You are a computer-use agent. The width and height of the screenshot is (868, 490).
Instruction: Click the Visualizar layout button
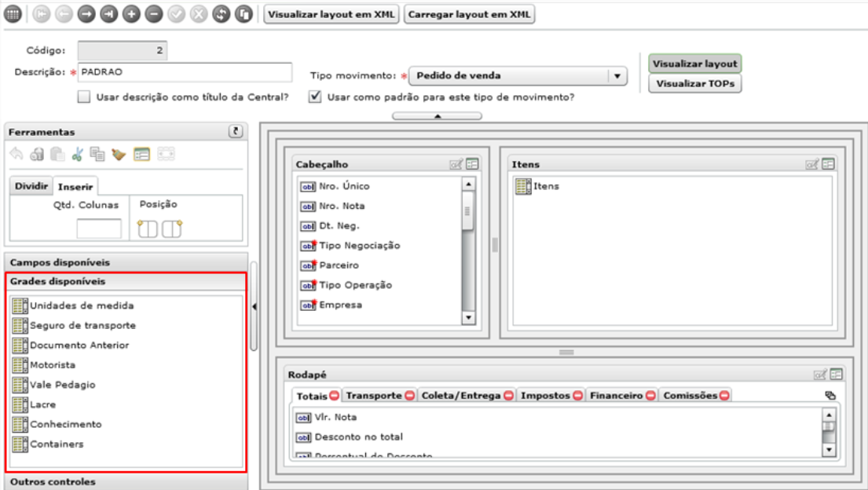click(x=694, y=64)
